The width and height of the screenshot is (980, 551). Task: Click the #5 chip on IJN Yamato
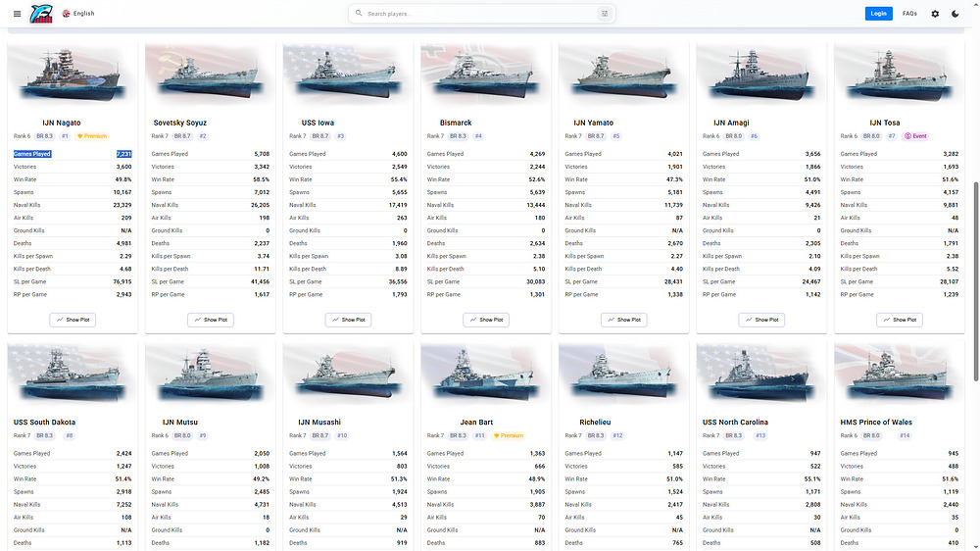tap(615, 135)
